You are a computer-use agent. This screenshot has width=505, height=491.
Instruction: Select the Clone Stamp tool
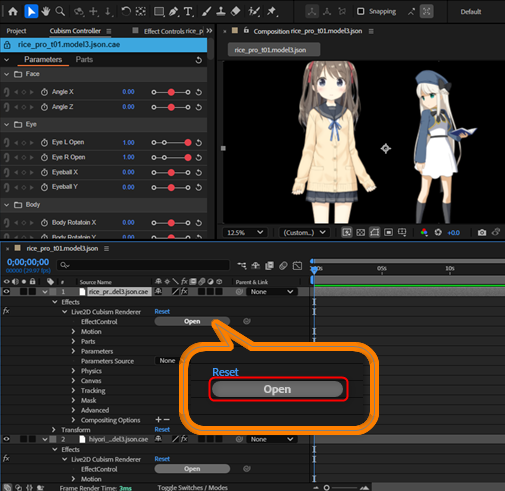point(221,12)
